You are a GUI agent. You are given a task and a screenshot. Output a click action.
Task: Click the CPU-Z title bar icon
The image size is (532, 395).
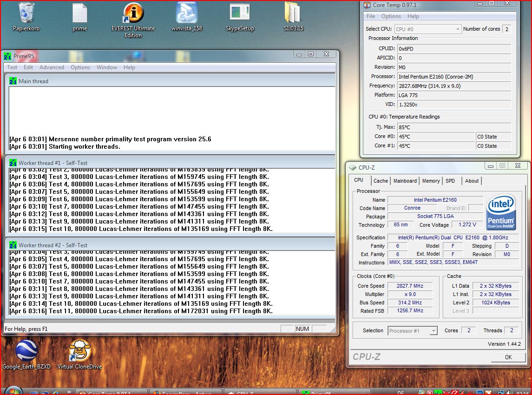click(x=353, y=167)
